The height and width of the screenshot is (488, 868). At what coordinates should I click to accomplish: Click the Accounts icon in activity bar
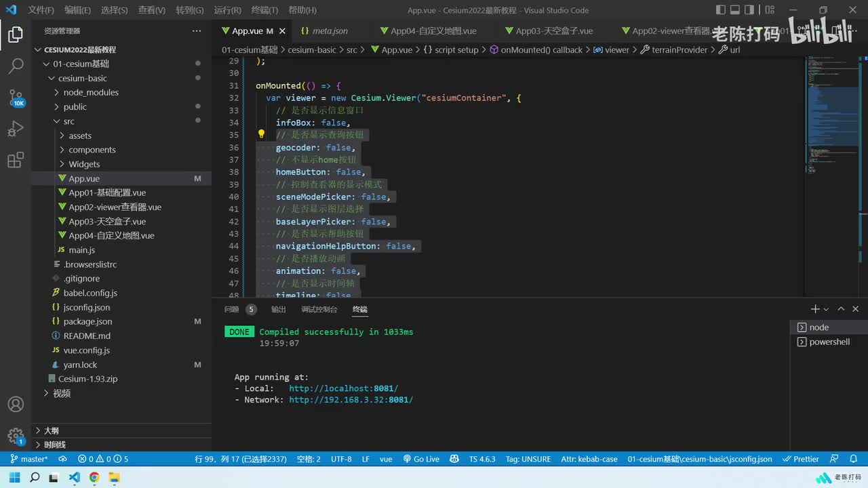click(x=16, y=405)
